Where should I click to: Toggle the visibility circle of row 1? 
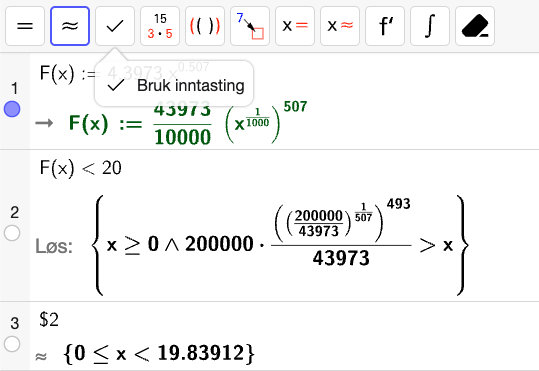click(12, 109)
